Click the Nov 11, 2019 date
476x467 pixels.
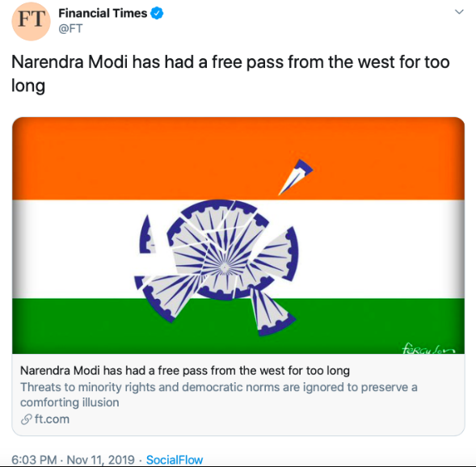pyautogui.click(x=100, y=460)
